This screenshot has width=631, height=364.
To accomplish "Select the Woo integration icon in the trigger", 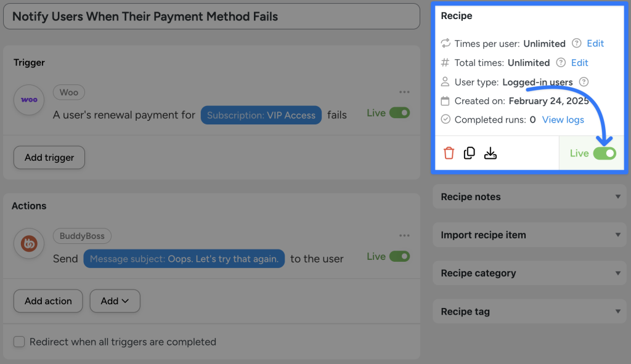I will 28,100.
